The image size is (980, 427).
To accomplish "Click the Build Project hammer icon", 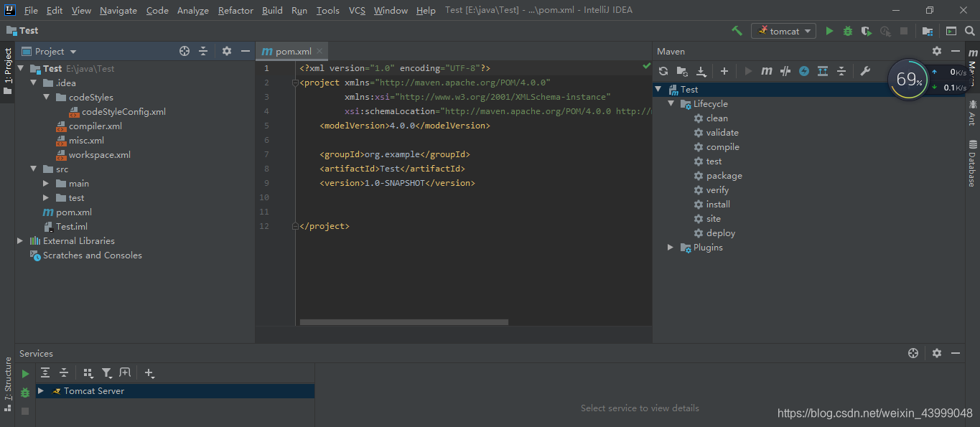I will pyautogui.click(x=737, y=31).
